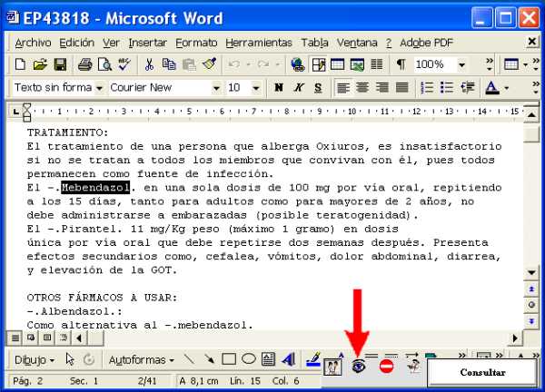The width and height of the screenshot is (545, 392).
Task: Select the Line drawing tool
Action: pyautogui.click(x=189, y=359)
